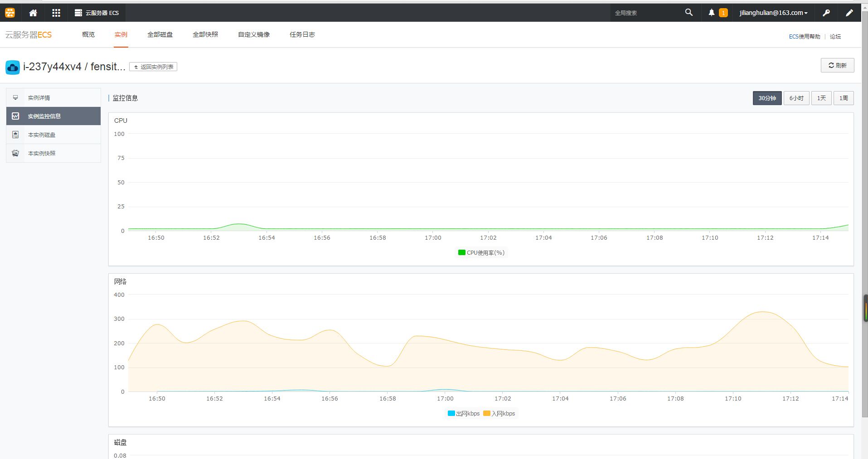Toggle the CPU使用率(%) legend series
The width and height of the screenshot is (868, 459).
coord(481,252)
